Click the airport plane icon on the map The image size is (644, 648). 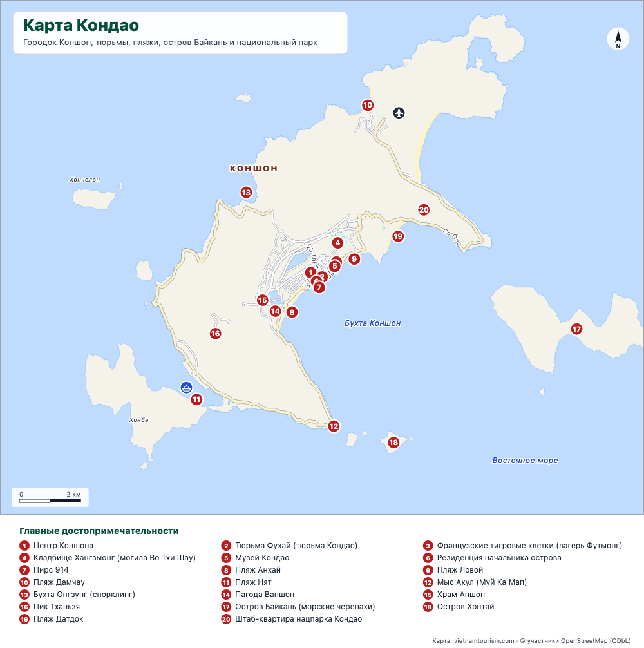[x=399, y=113]
